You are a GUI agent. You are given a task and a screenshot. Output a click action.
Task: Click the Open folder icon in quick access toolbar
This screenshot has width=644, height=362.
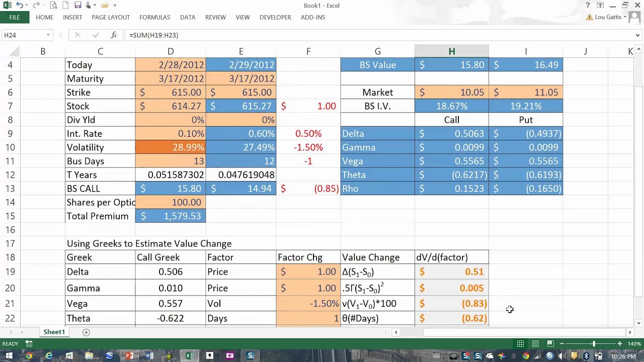(x=104, y=5)
